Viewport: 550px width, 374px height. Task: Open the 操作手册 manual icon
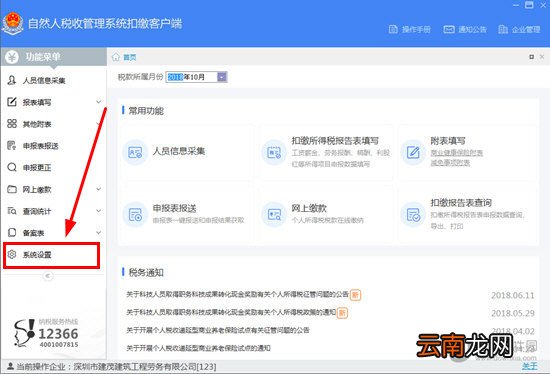(393, 29)
